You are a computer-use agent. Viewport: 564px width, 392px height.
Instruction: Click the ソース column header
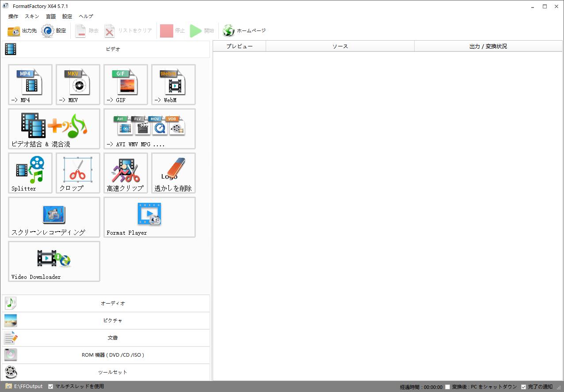coord(340,46)
